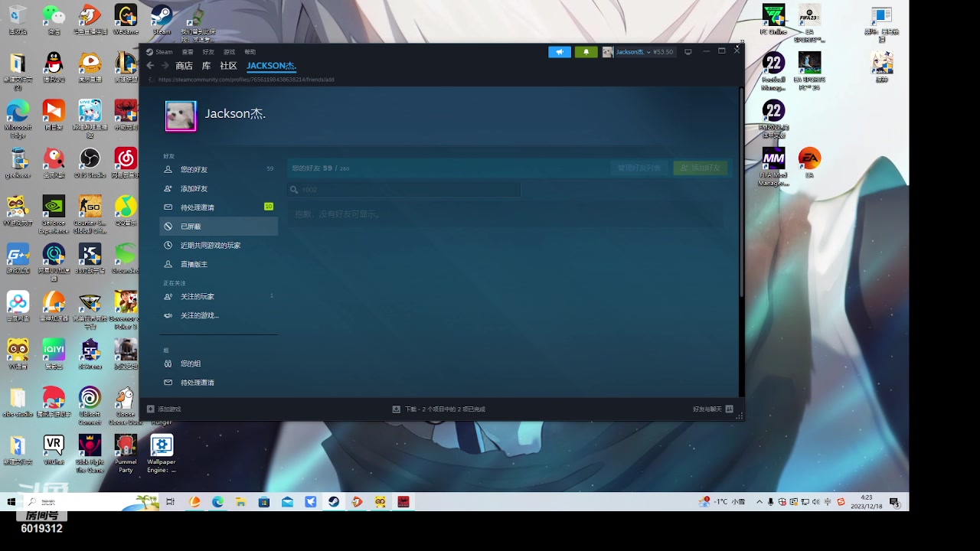Open 关注的游戏 in the sidebar
Viewport: 980px width, 551px height.
(x=218, y=315)
